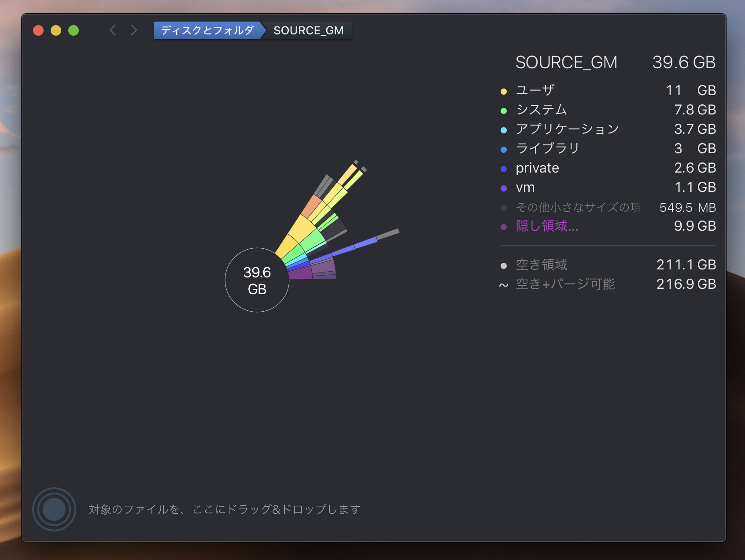The width and height of the screenshot is (745, 560).
Task: Open the ディスクとフォルダ breadcrumb
Action: pos(207,30)
